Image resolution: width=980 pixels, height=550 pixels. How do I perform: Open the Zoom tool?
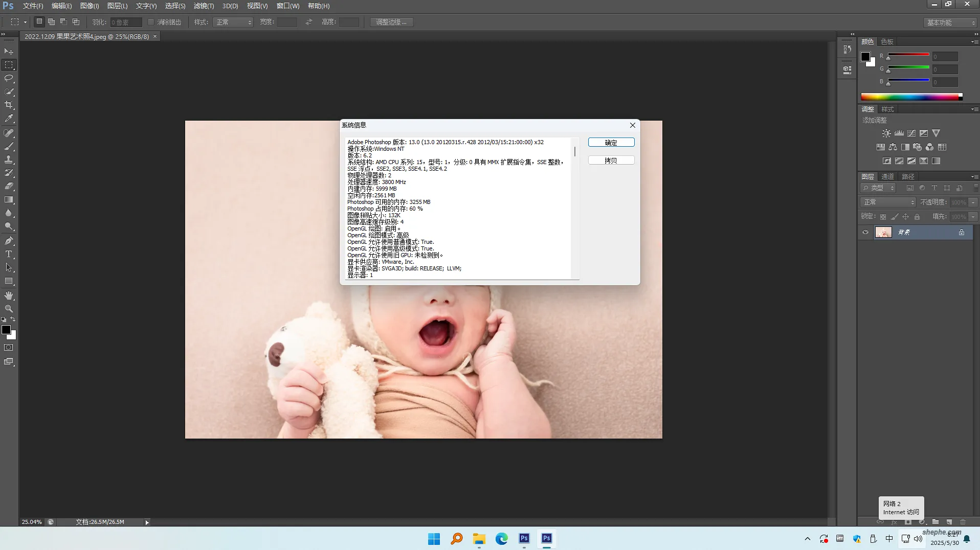click(8, 308)
